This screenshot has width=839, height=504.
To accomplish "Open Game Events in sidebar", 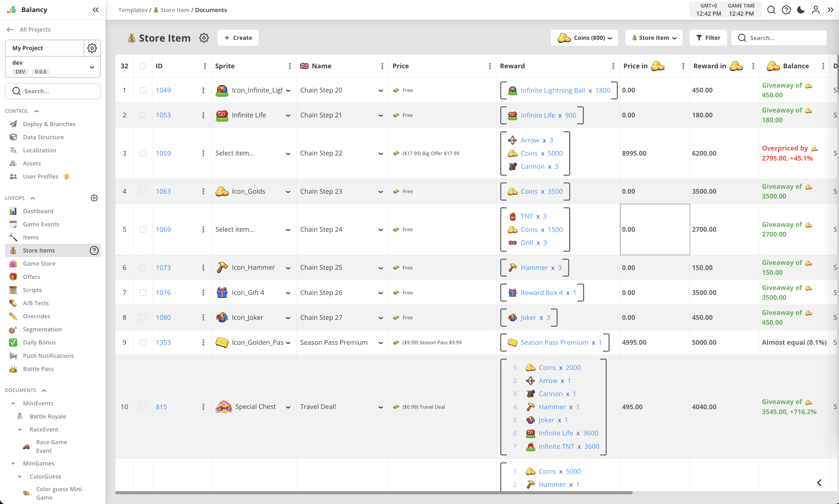I will coord(41,224).
